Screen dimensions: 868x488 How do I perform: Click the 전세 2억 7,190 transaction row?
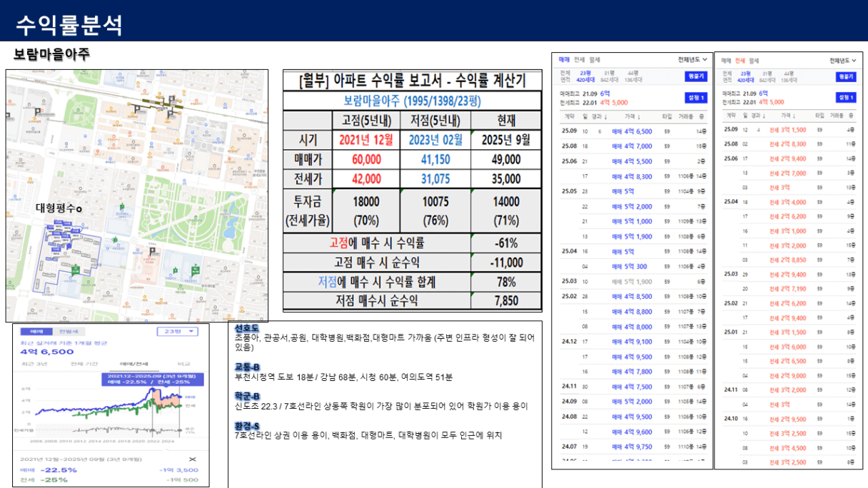tap(788, 288)
